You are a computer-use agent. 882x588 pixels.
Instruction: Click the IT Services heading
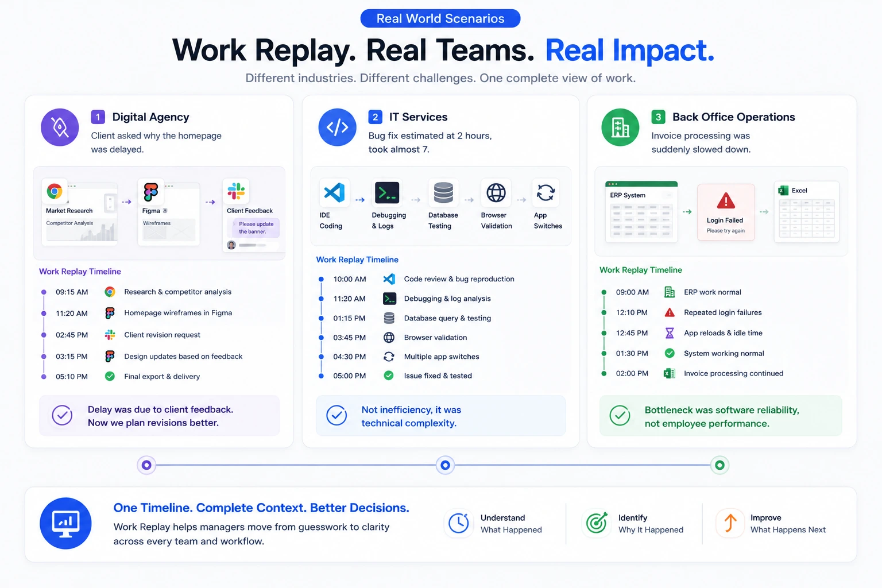pos(418,117)
